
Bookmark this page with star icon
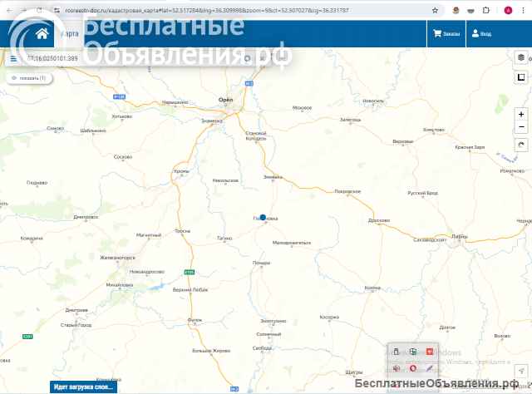tap(435, 11)
